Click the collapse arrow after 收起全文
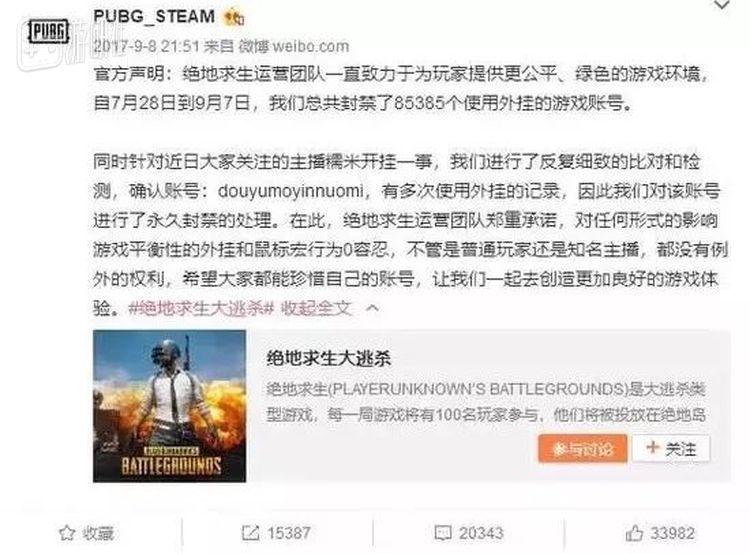The height and width of the screenshot is (554, 750). [372, 309]
